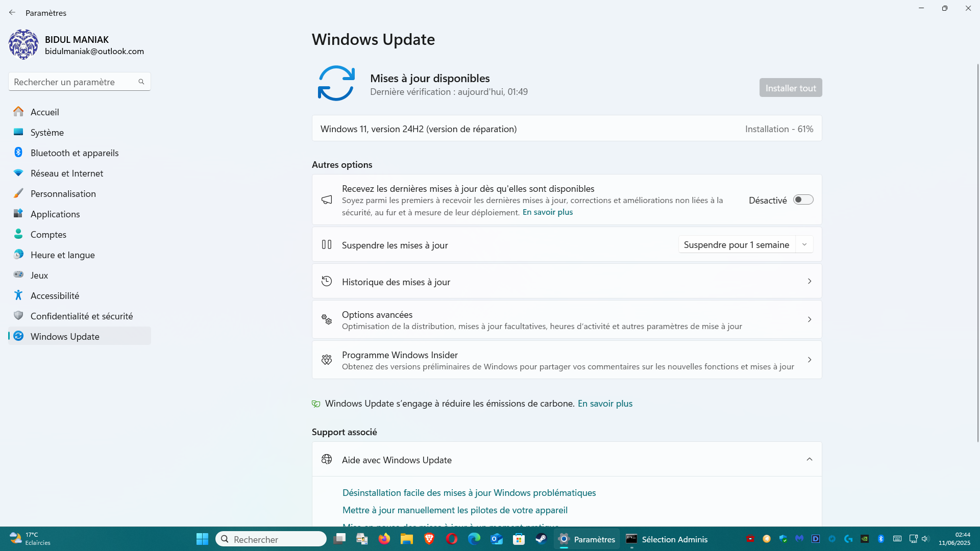
Task: Click the touch keyboard tray icon
Action: click(897, 539)
